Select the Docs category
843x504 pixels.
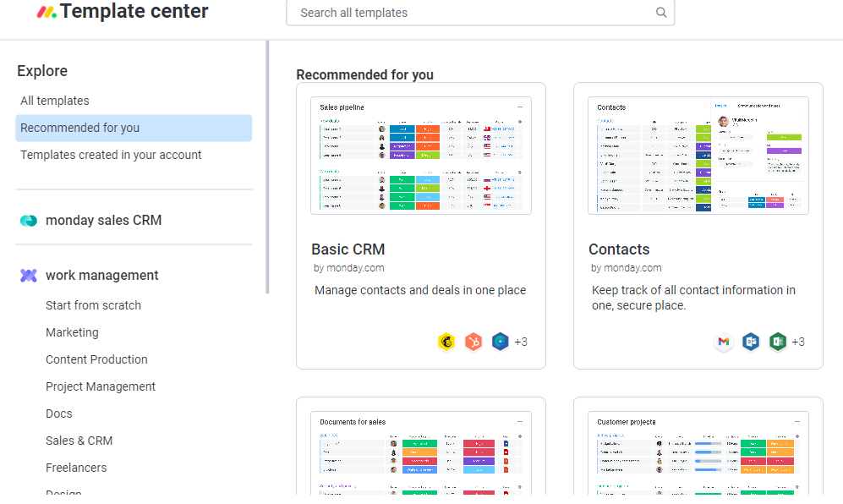point(59,414)
